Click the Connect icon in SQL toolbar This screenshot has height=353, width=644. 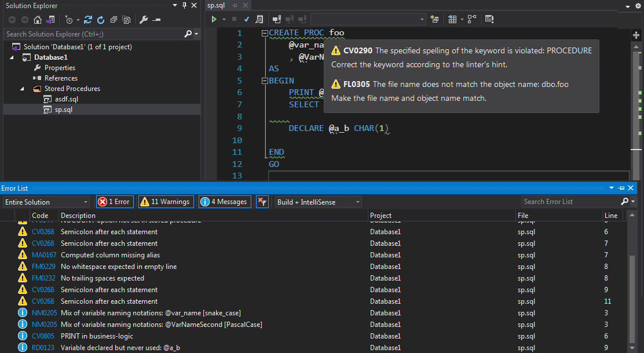click(x=277, y=19)
